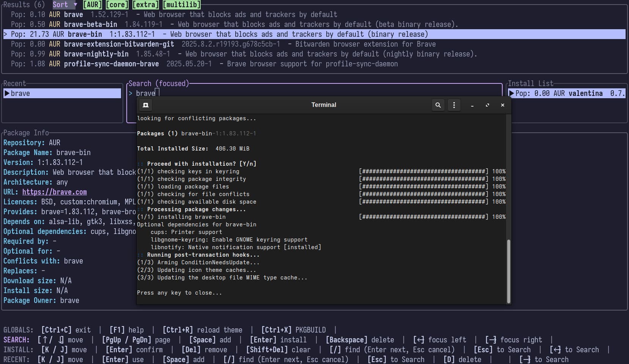The image size is (629, 364).
Task: Toggle the [multilib] repository filter
Action: point(181,5)
